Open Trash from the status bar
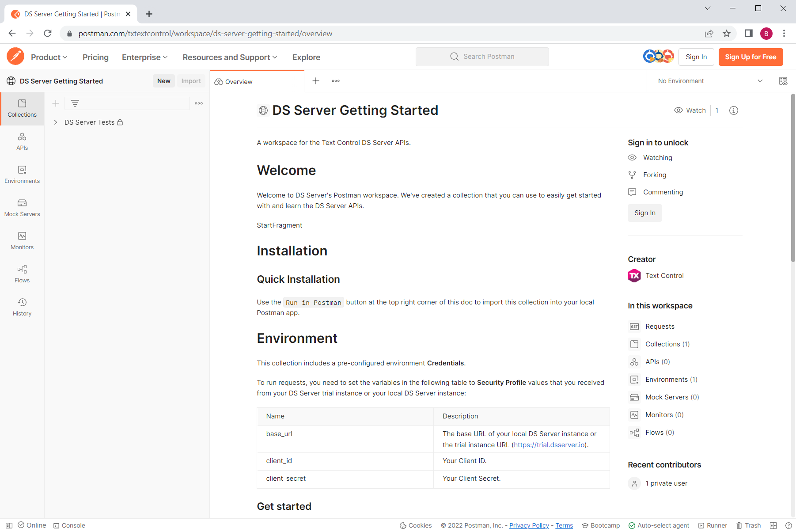This screenshot has height=532, width=796. (748, 525)
